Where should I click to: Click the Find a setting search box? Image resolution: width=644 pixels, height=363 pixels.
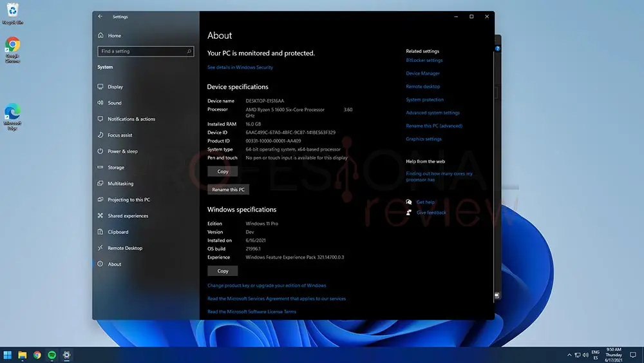(146, 52)
